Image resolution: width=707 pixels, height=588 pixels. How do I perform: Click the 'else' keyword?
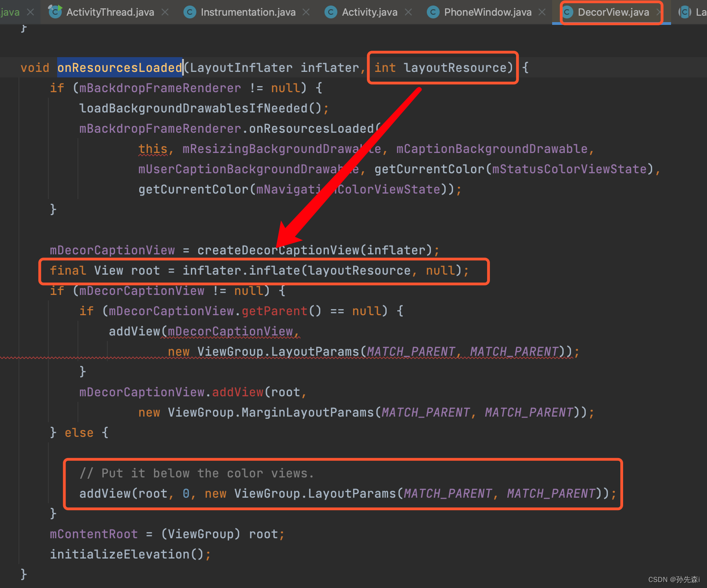click(79, 433)
